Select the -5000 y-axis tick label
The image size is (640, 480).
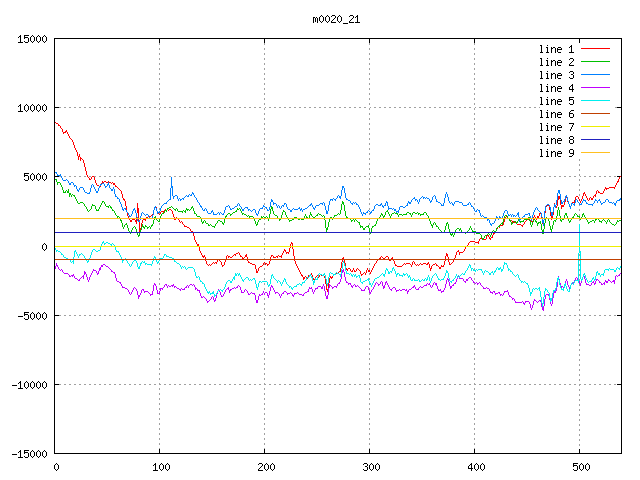coord(31,316)
